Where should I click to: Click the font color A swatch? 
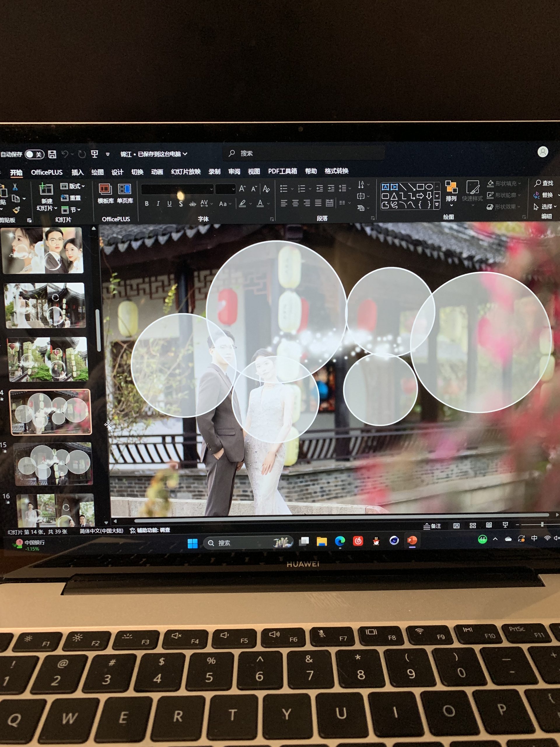pyautogui.click(x=260, y=203)
